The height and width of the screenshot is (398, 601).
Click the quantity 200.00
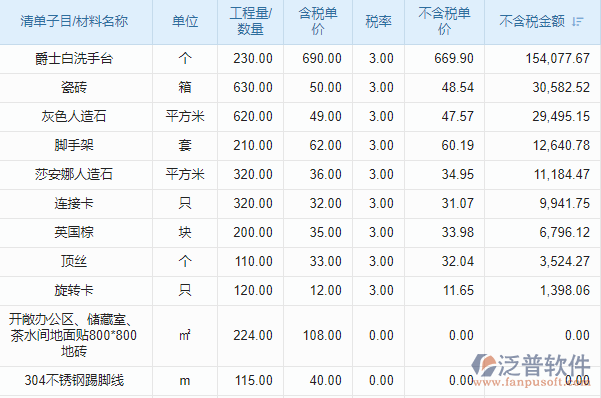(253, 232)
